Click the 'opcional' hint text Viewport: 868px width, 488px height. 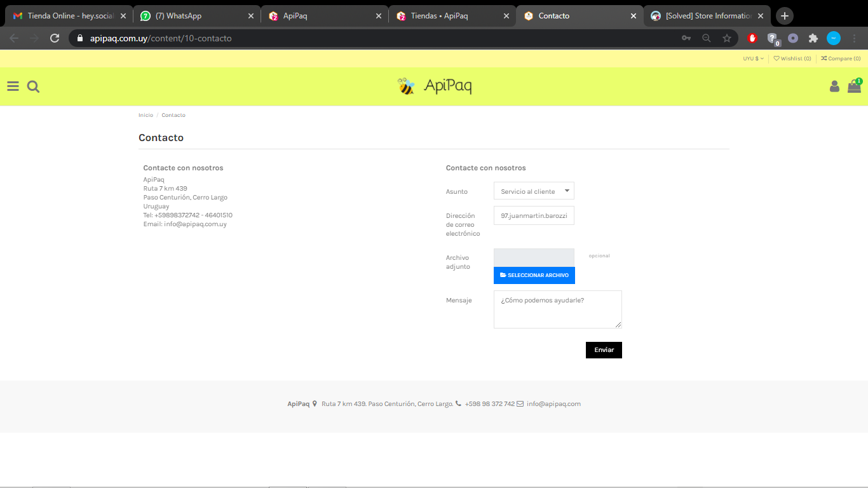pos(599,256)
